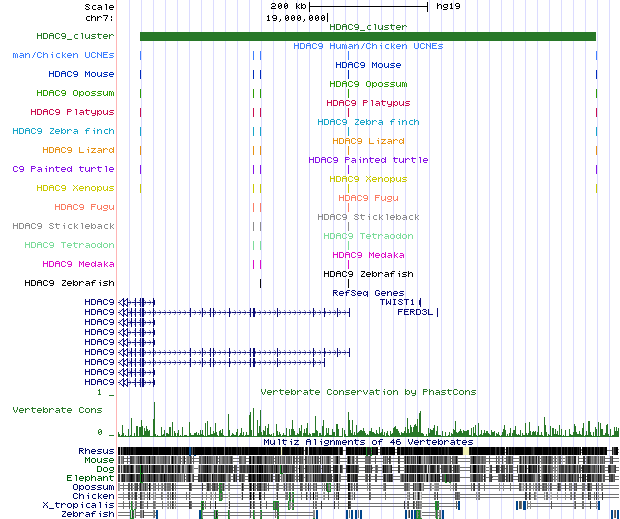The height and width of the screenshot is (519, 620).
Task: Click the X_tropicalis alignment row label
Action: [x=87, y=504]
